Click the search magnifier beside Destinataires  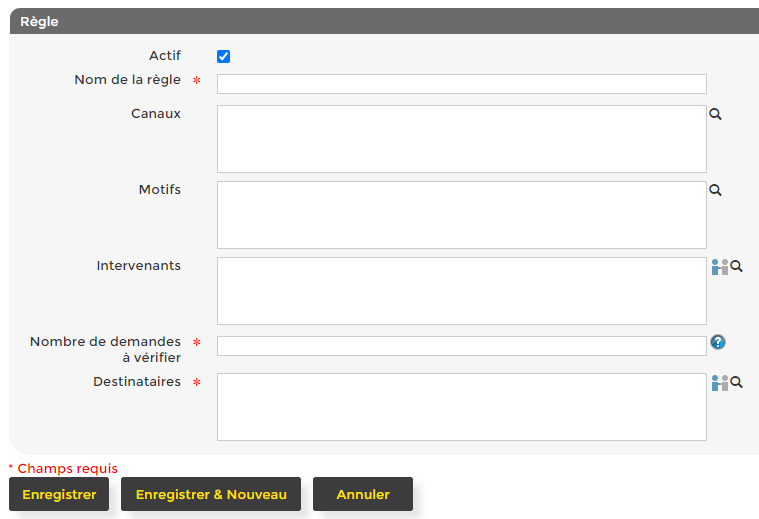tap(737, 382)
